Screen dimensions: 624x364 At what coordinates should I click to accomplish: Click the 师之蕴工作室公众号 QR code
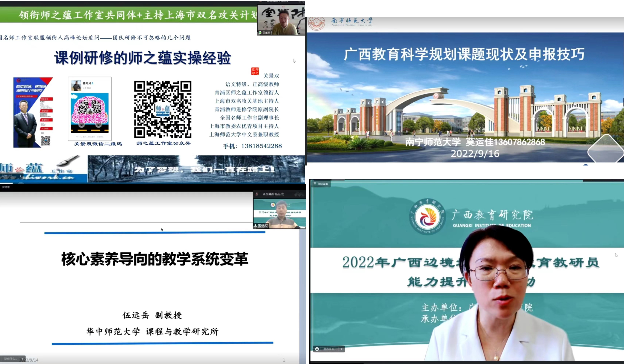(x=163, y=109)
